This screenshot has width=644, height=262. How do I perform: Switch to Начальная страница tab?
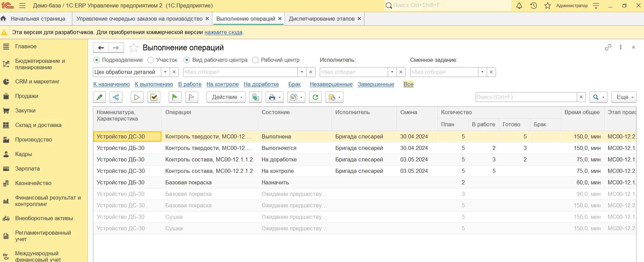pos(36,19)
